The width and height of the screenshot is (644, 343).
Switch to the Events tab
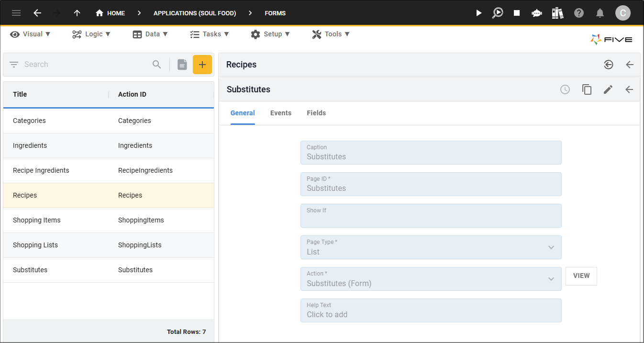[281, 113]
